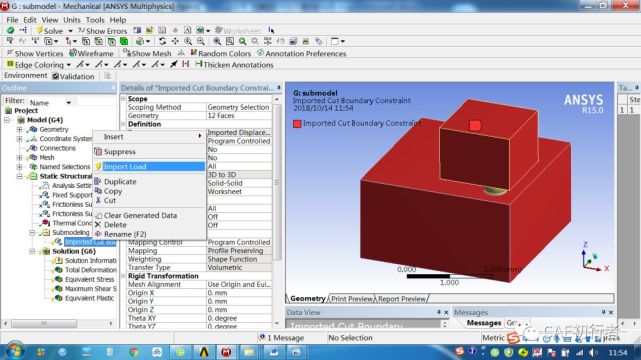Click the Pan view tool icon

pos(175,41)
